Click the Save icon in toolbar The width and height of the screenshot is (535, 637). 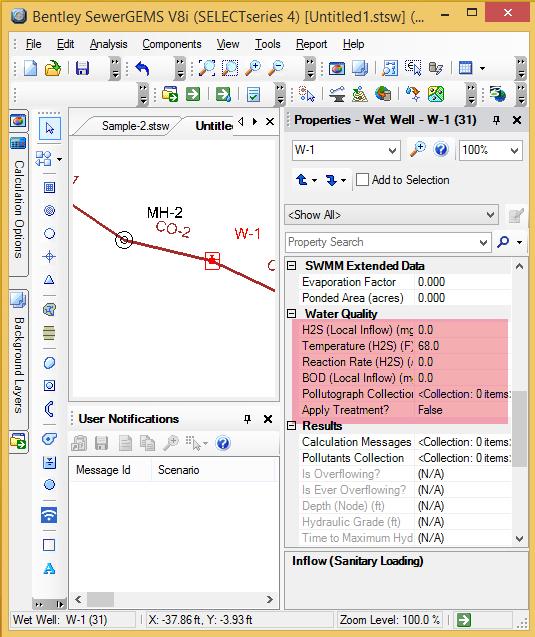(x=82, y=68)
